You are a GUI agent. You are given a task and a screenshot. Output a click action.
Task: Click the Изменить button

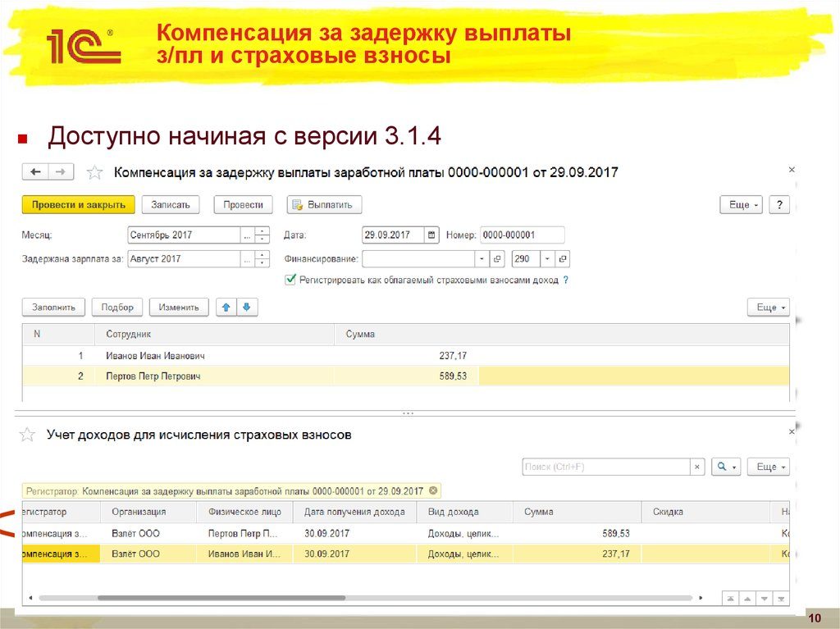pyautogui.click(x=179, y=307)
